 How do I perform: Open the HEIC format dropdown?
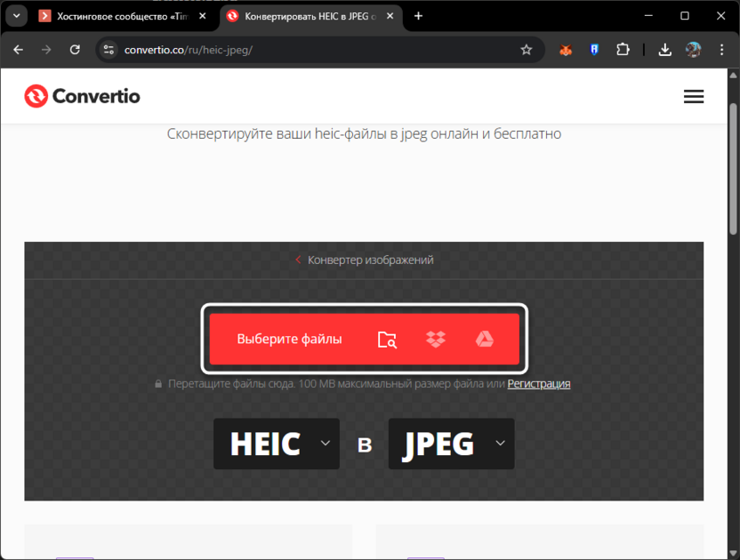(276, 444)
